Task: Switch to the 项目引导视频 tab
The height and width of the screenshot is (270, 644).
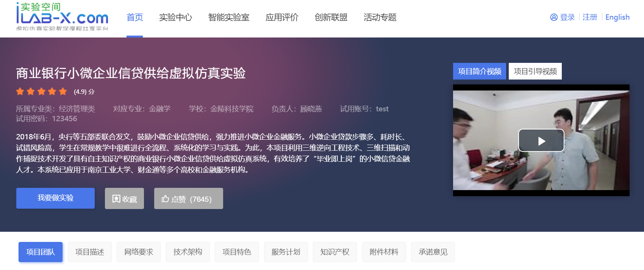Action: click(535, 71)
